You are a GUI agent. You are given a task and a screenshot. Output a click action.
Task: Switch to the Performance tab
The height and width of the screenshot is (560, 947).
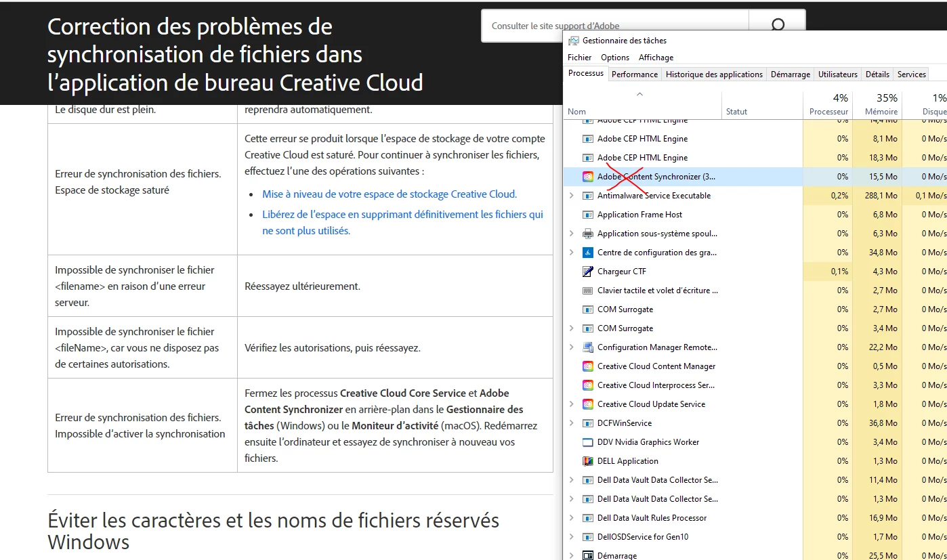click(635, 74)
